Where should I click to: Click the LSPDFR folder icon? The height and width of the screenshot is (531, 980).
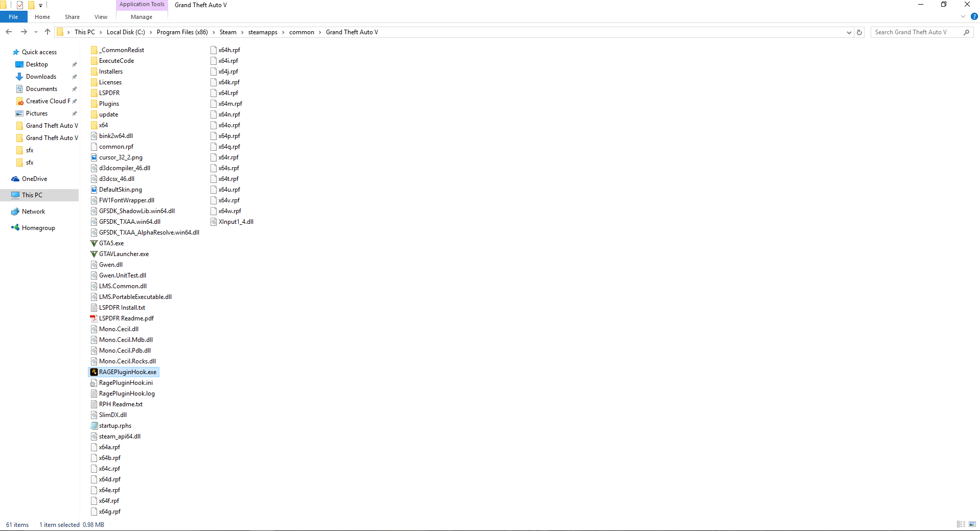coord(94,93)
